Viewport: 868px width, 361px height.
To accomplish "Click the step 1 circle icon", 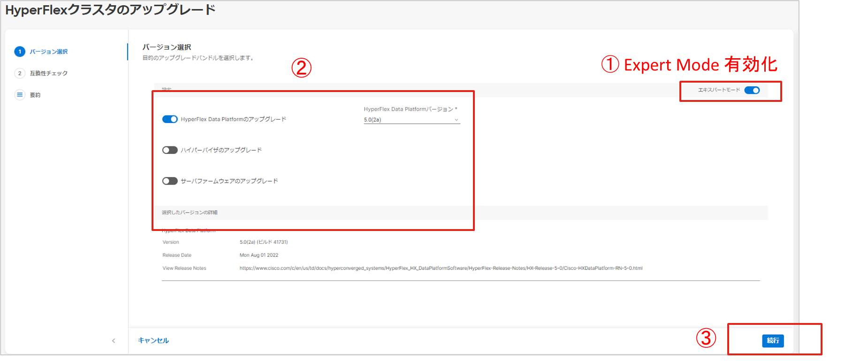I will click(x=20, y=52).
